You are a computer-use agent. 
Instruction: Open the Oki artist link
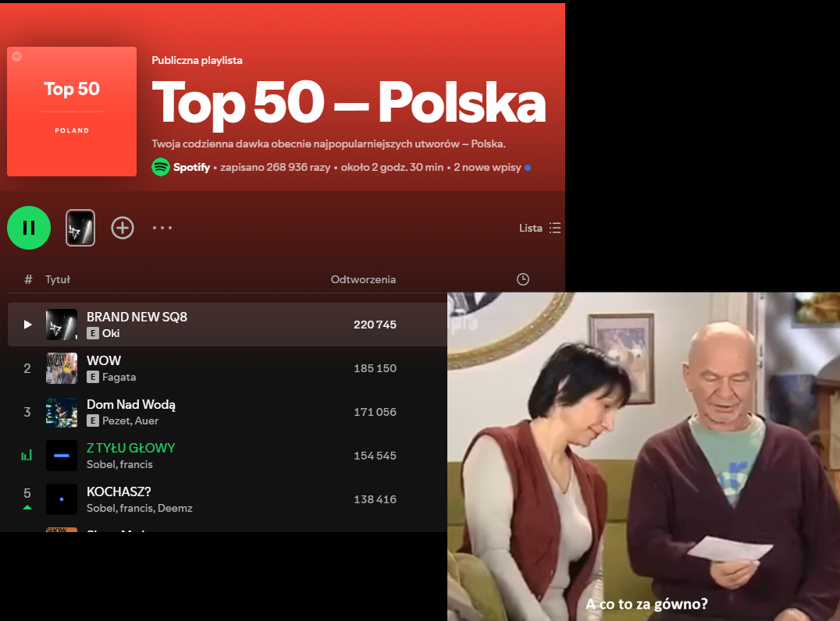111,333
